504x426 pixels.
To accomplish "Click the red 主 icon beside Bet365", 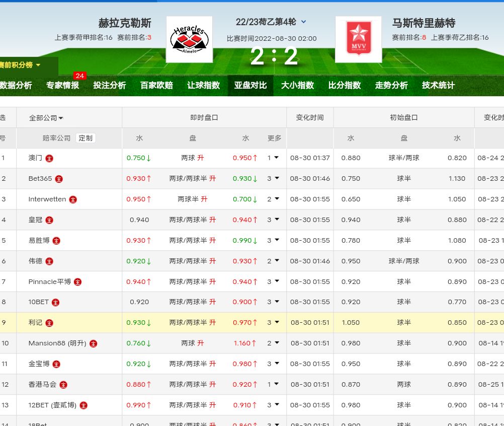I will pos(59,179).
